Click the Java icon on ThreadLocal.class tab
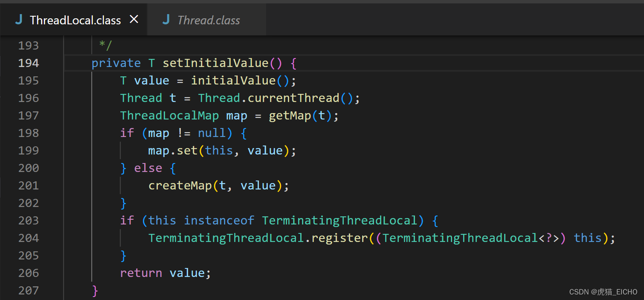644x300 pixels. pyautogui.click(x=19, y=20)
